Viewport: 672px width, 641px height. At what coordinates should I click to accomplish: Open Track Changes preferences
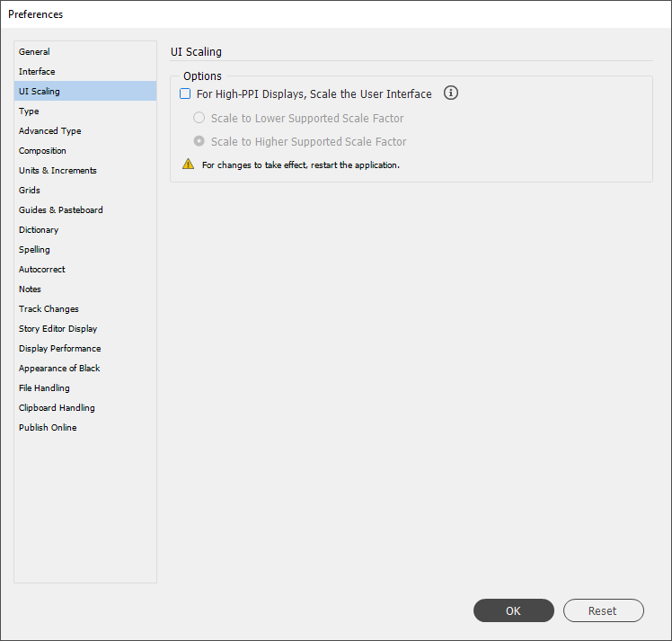click(x=85, y=308)
